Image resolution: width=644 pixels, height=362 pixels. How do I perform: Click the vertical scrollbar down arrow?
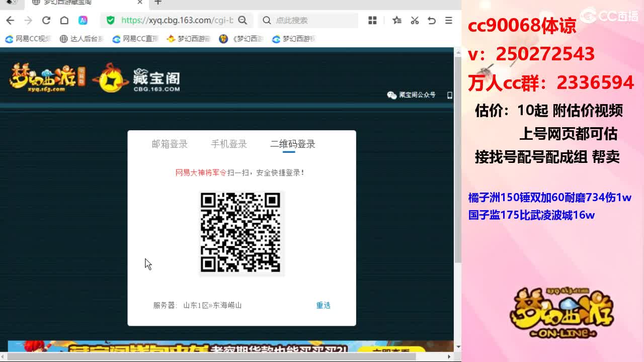[x=457, y=347]
